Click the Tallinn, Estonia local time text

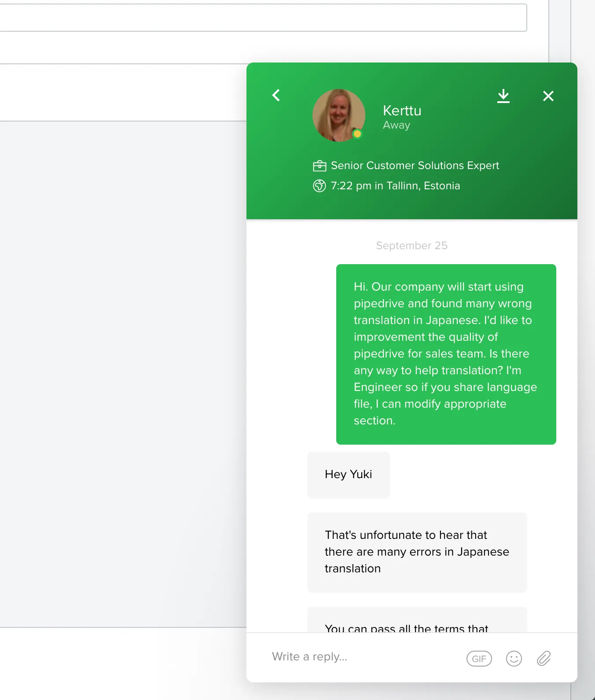395,186
